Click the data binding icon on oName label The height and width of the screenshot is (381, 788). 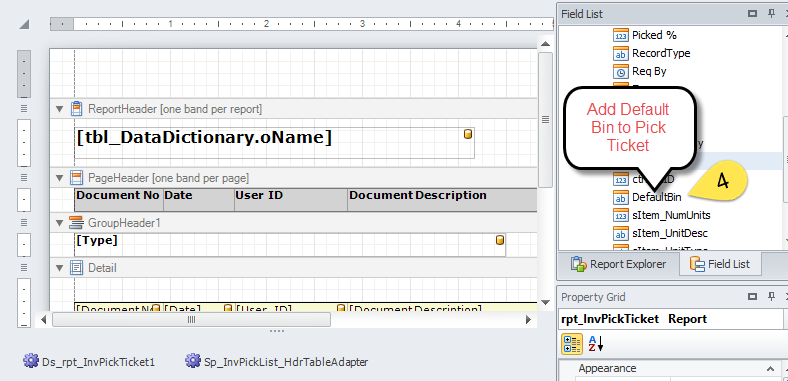coord(468,134)
